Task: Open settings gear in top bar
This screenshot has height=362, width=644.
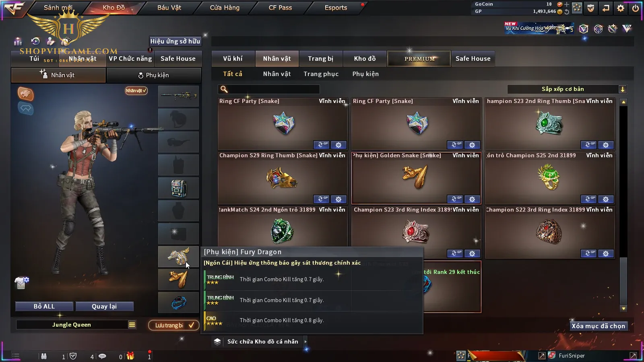Action: coord(621,8)
